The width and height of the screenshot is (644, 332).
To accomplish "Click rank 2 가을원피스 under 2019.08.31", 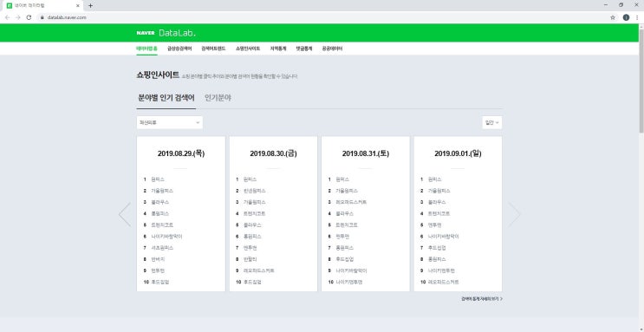I will (x=347, y=191).
